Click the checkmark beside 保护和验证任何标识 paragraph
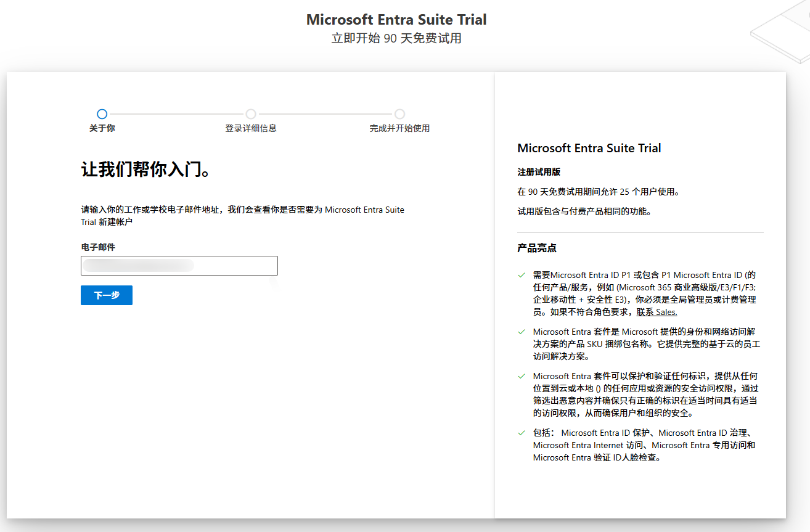 tap(522, 376)
